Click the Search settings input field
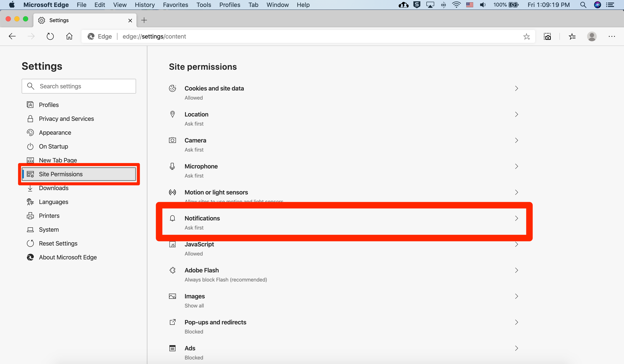The image size is (624, 364). (x=79, y=86)
